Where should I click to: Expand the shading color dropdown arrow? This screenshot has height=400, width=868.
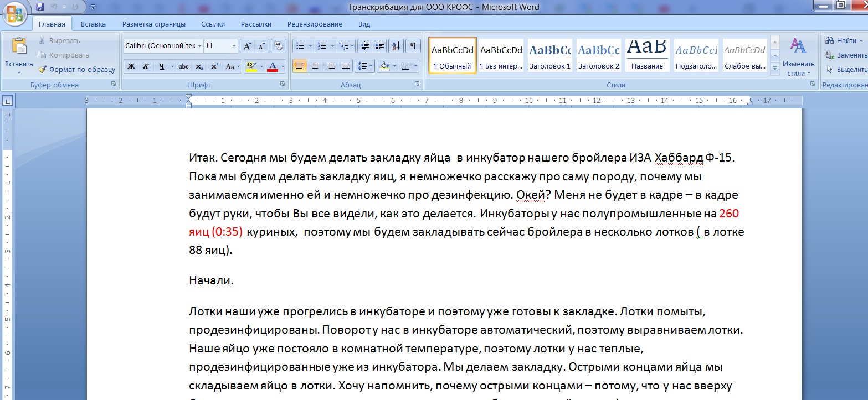(394, 66)
